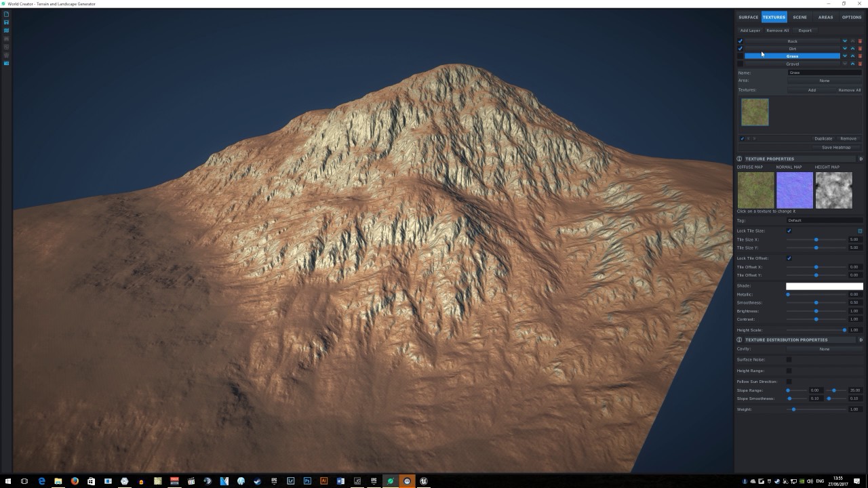The image size is (868, 488).
Task: Open the Scene tab
Action: 800,17
